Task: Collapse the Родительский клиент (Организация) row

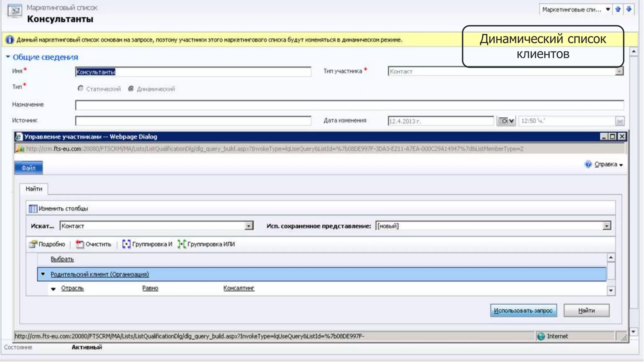Action: pyautogui.click(x=43, y=274)
